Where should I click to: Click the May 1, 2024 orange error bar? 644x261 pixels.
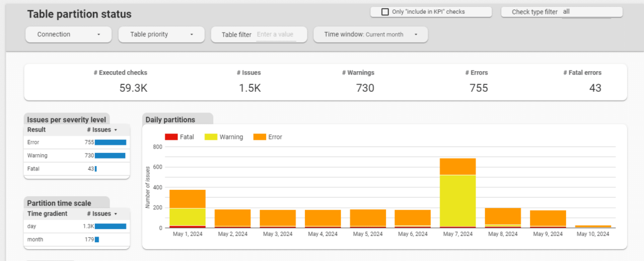tap(187, 199)
